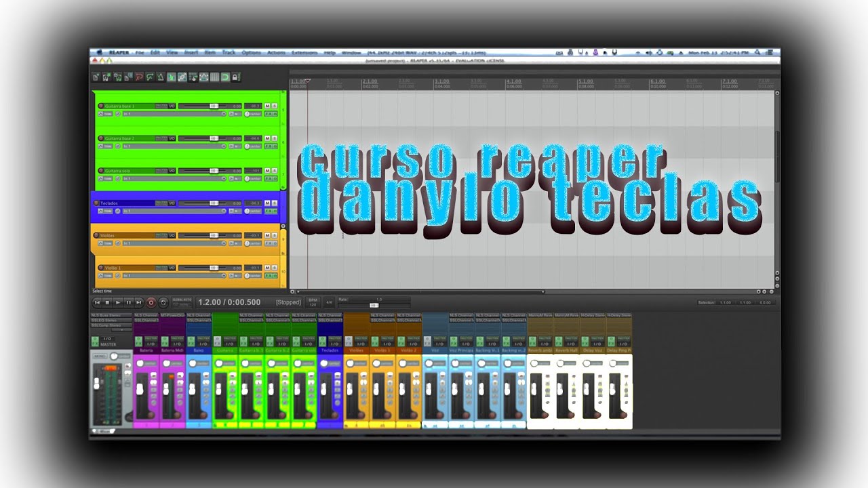Toggle the Metronome toolbar icon
Screen dimensions: 868x488
[x=161, y=77]
